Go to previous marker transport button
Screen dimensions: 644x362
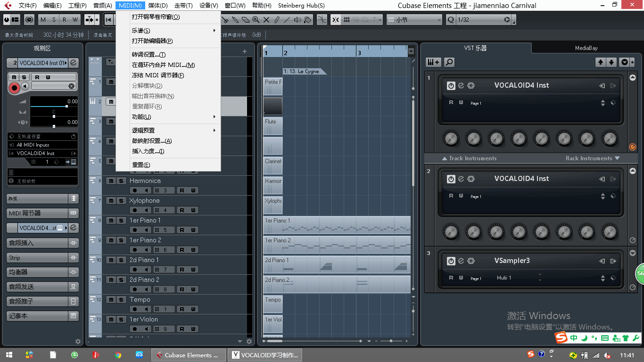tap(108, 20)
